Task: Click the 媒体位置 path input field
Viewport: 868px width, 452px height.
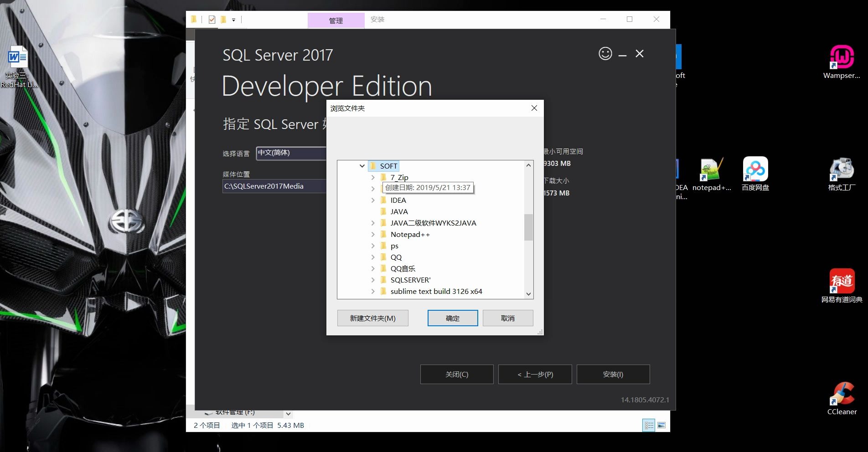Action: (274, 186)
